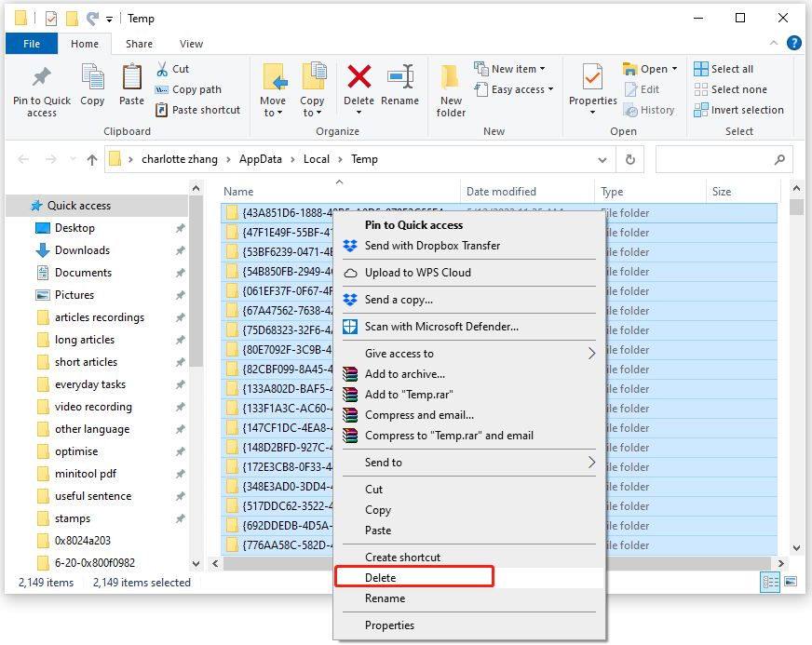Click the horizontal scrollbar left arrow
812x645 pixels.
[215, 563]
